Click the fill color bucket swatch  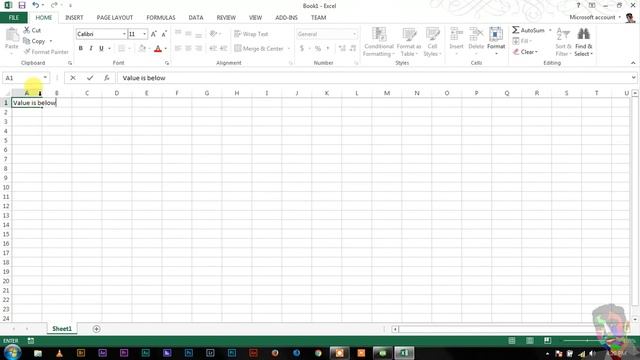(142, 49)
